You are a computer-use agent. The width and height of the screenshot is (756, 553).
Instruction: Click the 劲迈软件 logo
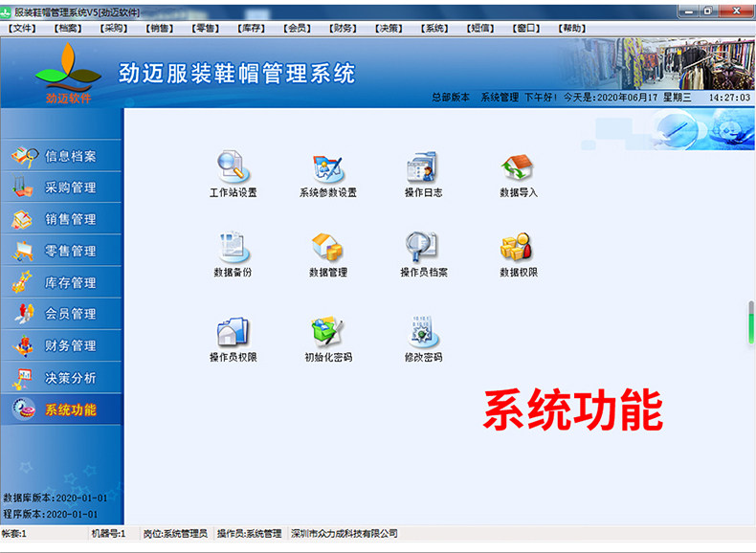point(68,74)
